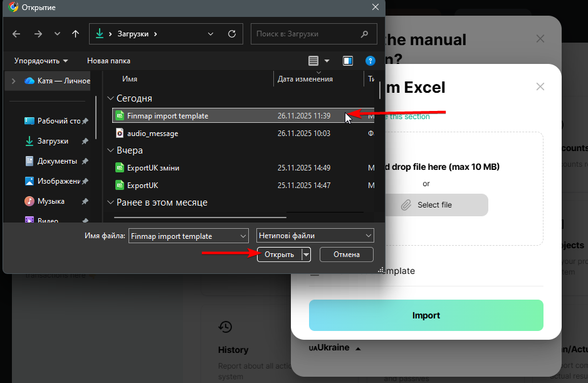The width and height of the screenshot is (588, 383).
Task: Select the audio_message file
Action: click(x=152, y=134)
